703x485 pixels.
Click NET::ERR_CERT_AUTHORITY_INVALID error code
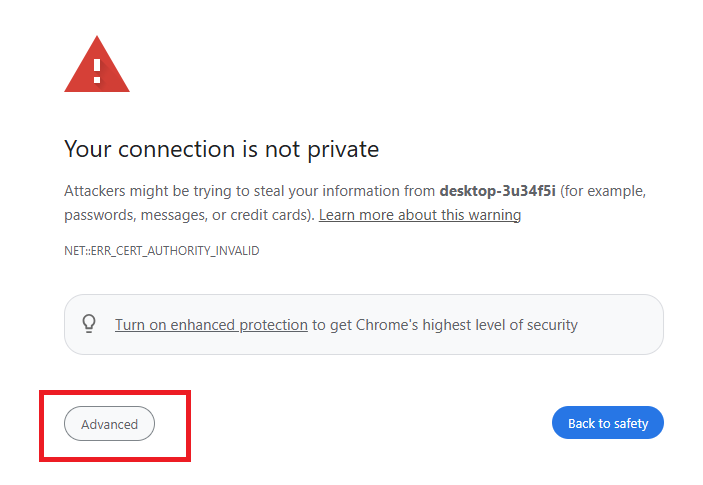(161, 251)
